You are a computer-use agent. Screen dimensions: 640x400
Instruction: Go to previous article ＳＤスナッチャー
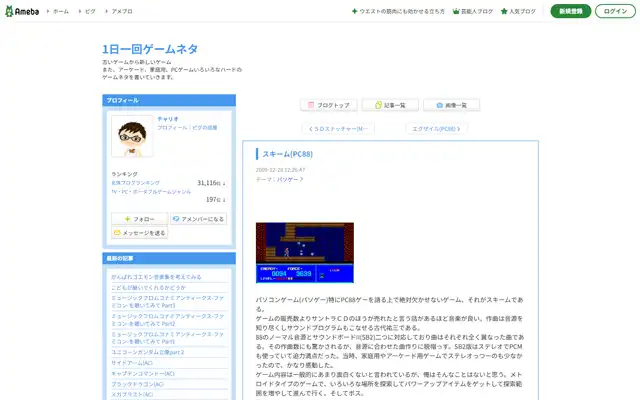click(338, 129)
